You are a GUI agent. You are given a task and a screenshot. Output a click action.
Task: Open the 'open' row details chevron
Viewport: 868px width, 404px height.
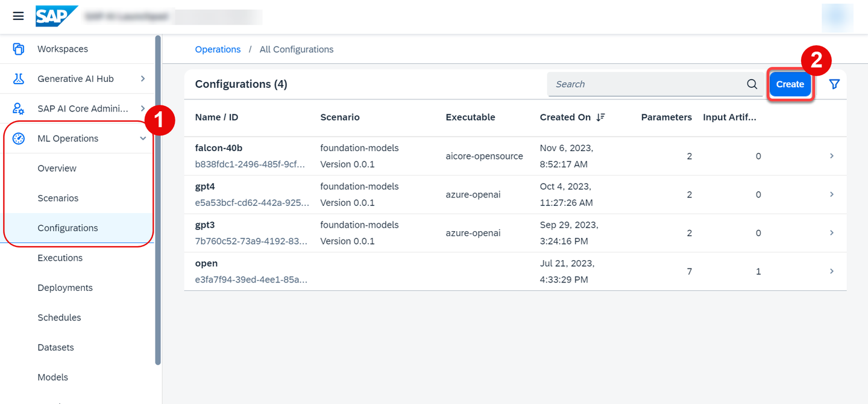pos(832,272)
